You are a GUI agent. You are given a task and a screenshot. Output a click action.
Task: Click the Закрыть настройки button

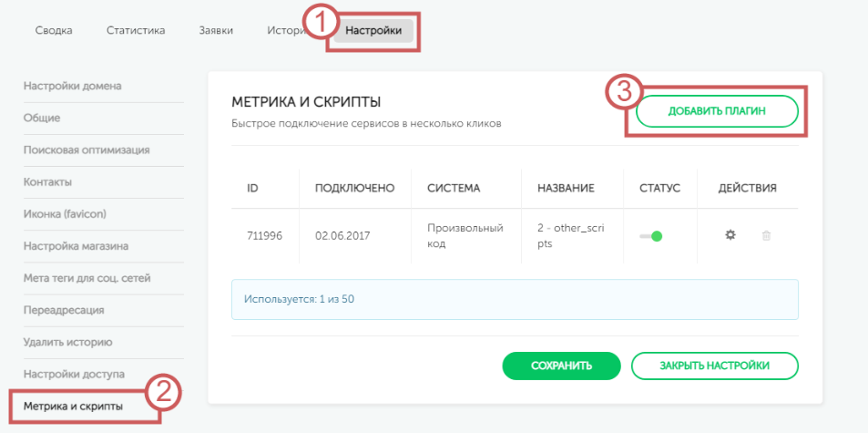[x=714, y=366]
